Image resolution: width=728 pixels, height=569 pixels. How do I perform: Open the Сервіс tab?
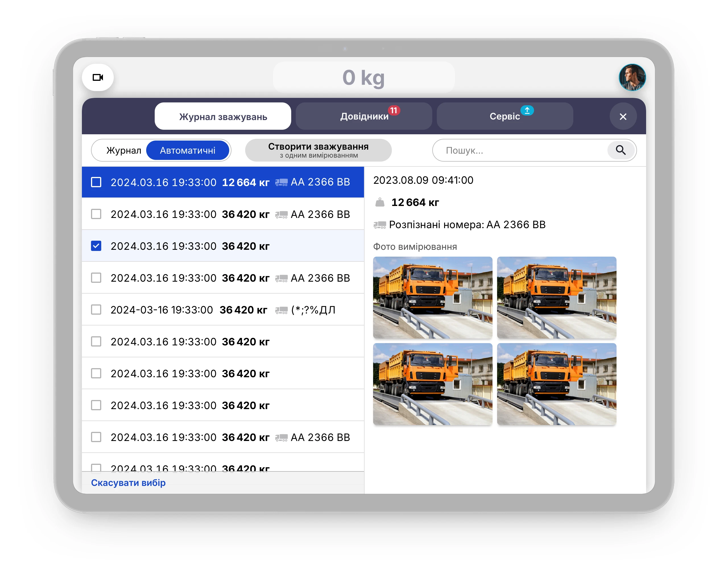[504, 117]
